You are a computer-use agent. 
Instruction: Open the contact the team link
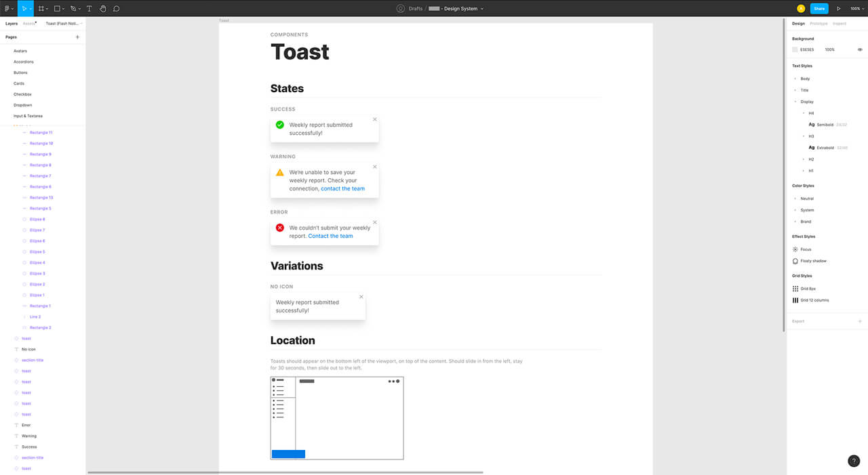tap(342, 188)
